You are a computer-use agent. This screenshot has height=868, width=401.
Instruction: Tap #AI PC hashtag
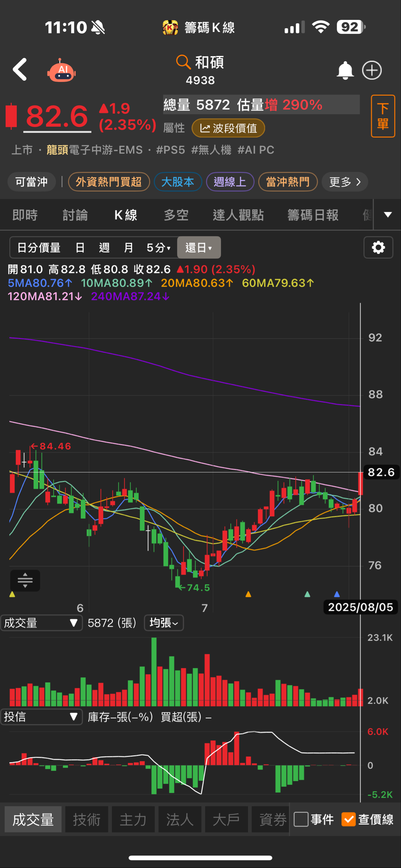click(x=256, y=150)
